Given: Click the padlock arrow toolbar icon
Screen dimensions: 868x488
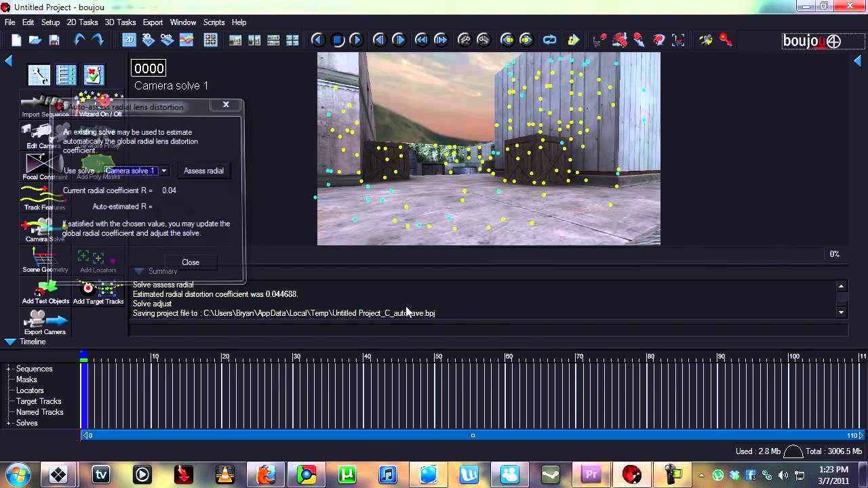Looking at the screenshot, I should [574, 41].
